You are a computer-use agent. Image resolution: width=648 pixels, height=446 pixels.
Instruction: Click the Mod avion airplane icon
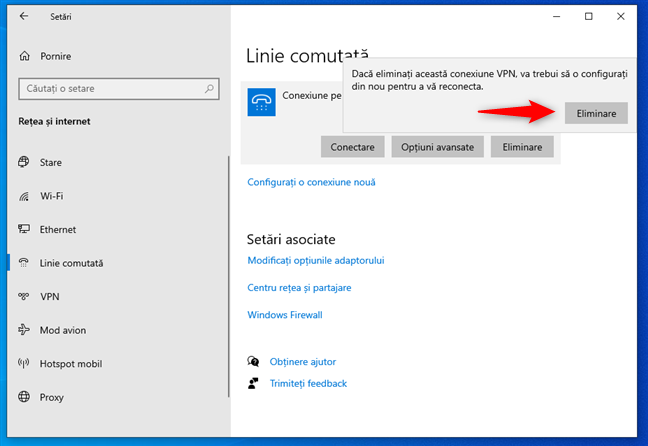[x=24, y=331]
